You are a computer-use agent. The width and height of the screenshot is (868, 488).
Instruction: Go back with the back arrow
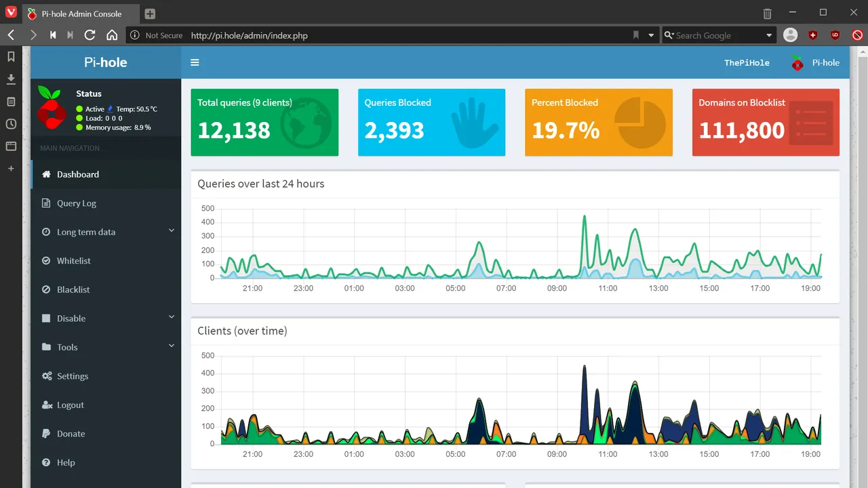[12, 35]
